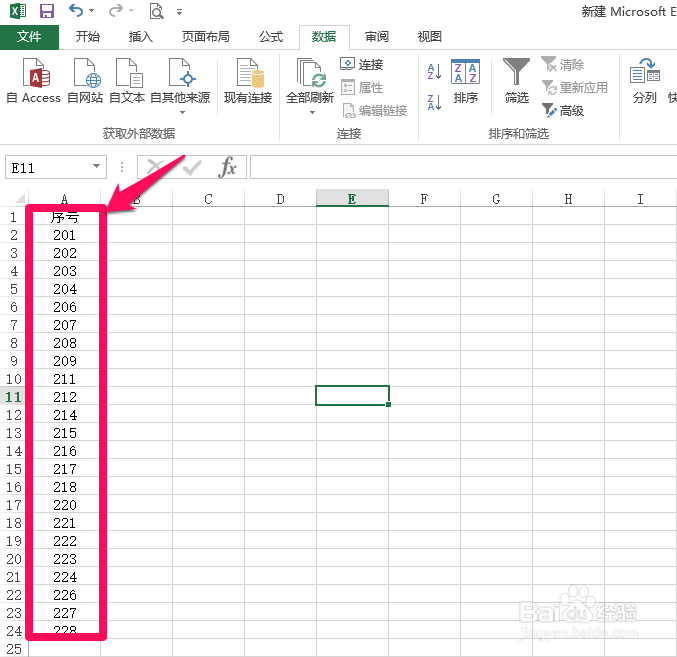The height and width of the screenshot is (657, 677).
Task: Click the Properties (属性) button
Action: (x=362, y=88)
